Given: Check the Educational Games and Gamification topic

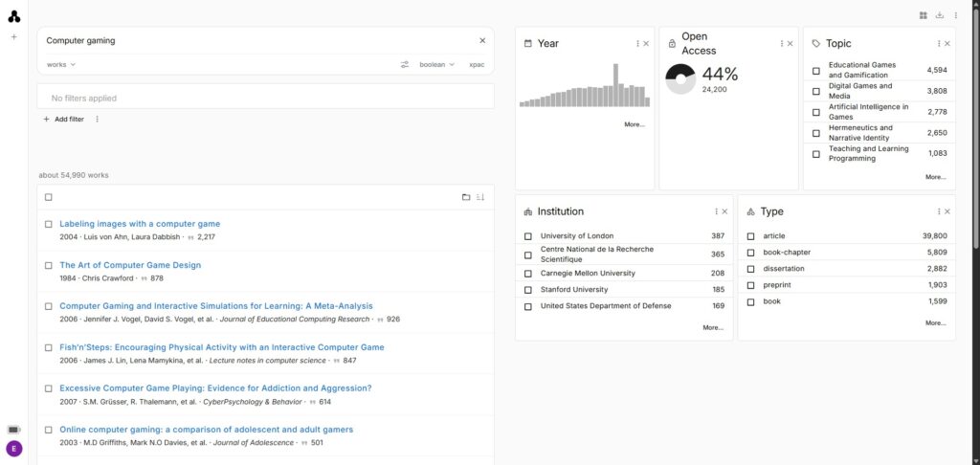Looking at the screenshot, I should click(816, 71).
